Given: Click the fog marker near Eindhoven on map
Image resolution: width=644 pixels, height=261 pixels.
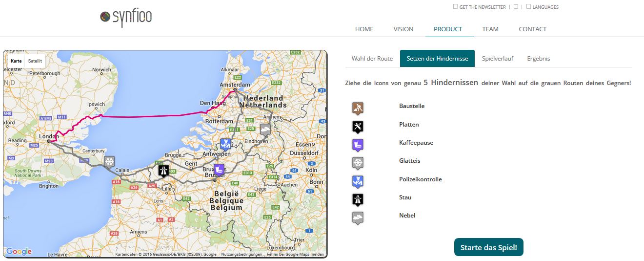Looking at the screenshot, I should pyautogui.click(x=265, y=130).
